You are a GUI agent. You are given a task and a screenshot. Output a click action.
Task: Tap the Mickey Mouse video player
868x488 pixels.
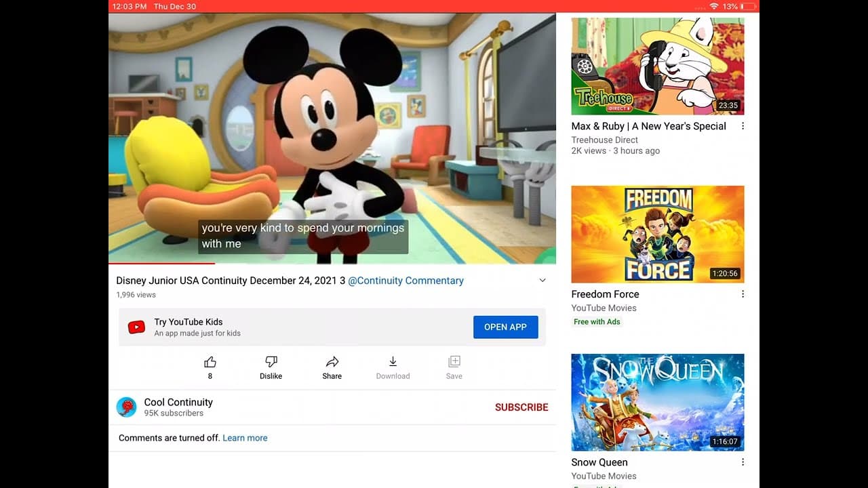click(x=332, y=138)
